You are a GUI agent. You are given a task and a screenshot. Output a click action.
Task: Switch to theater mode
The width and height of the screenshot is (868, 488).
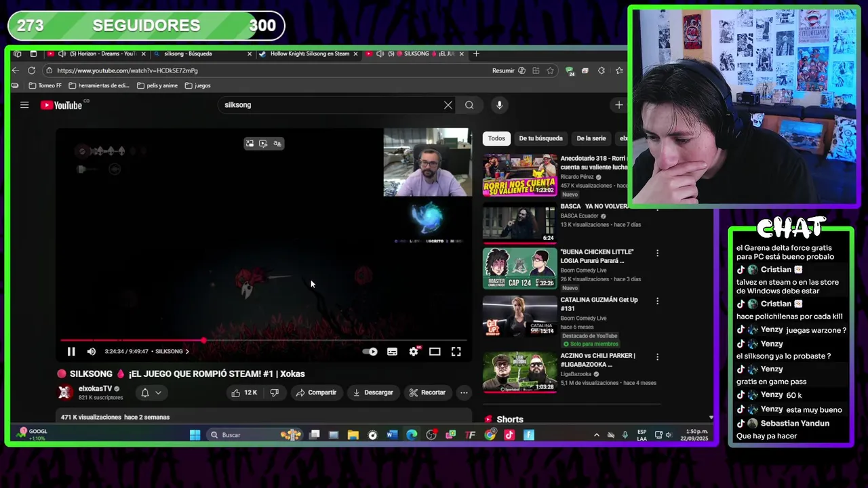[435, 351]
